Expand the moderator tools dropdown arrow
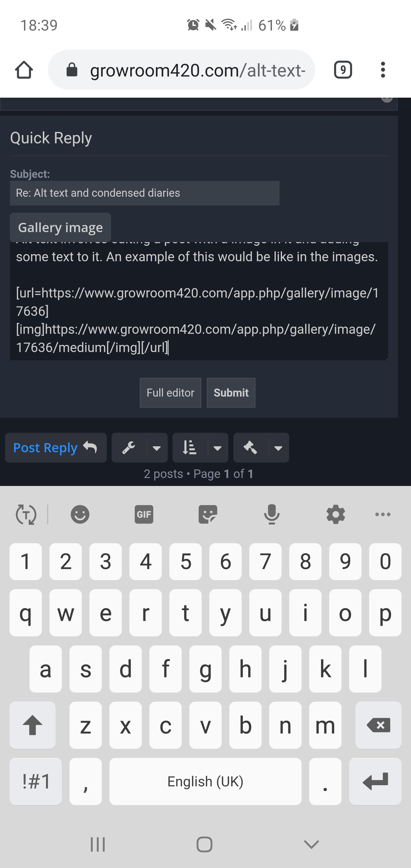 click(278, 448)
